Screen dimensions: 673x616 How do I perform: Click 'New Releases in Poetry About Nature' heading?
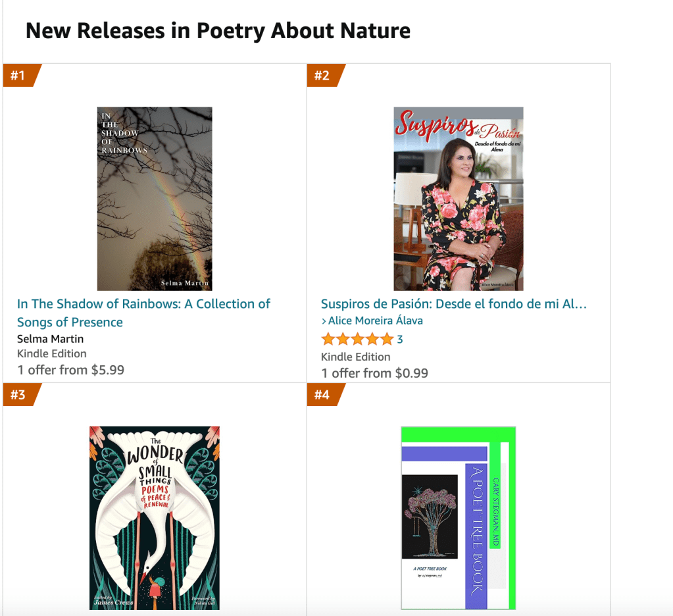point(218,30)
